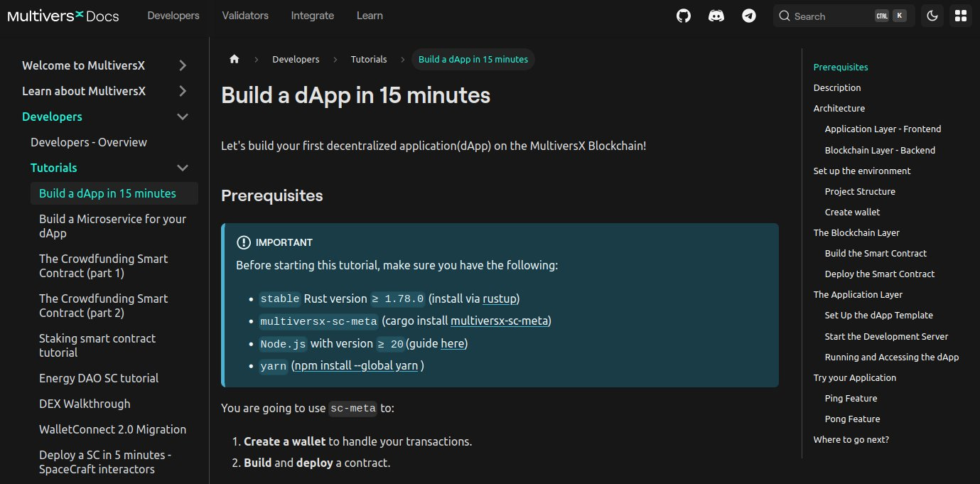Follow the npm install --global yarn link
Viewport: 980px width, 484px height.
coord(355,365)
